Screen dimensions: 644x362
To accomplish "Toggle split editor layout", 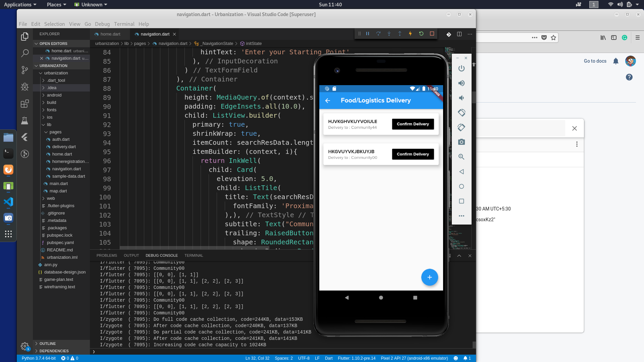I will (x=459, y=34).
